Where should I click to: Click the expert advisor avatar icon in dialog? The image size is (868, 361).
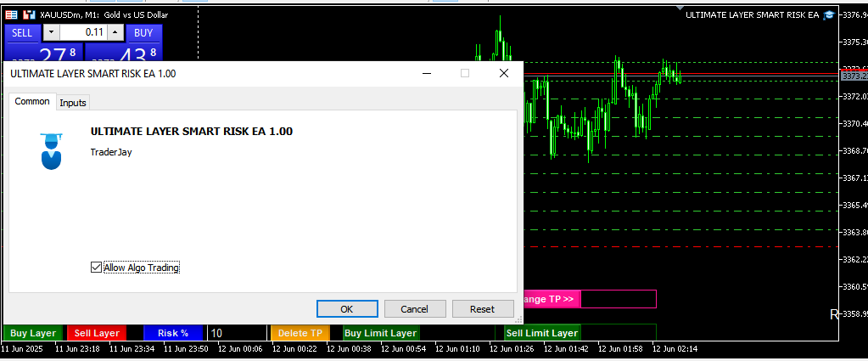pos(52,151)
